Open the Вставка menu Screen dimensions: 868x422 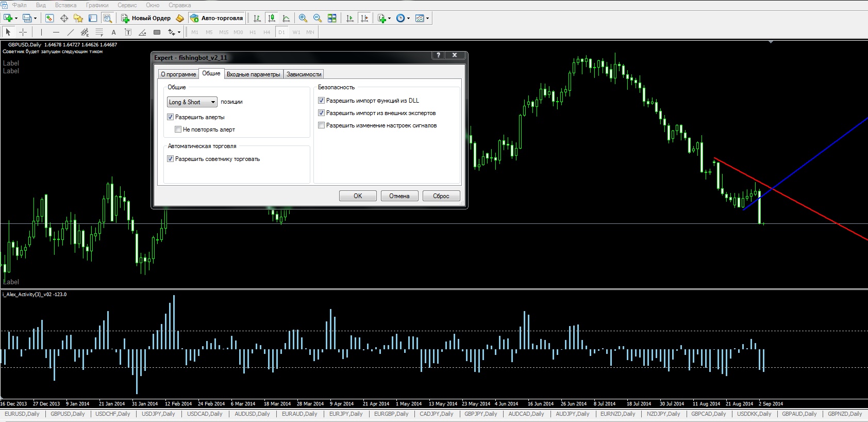pos(66,5)
